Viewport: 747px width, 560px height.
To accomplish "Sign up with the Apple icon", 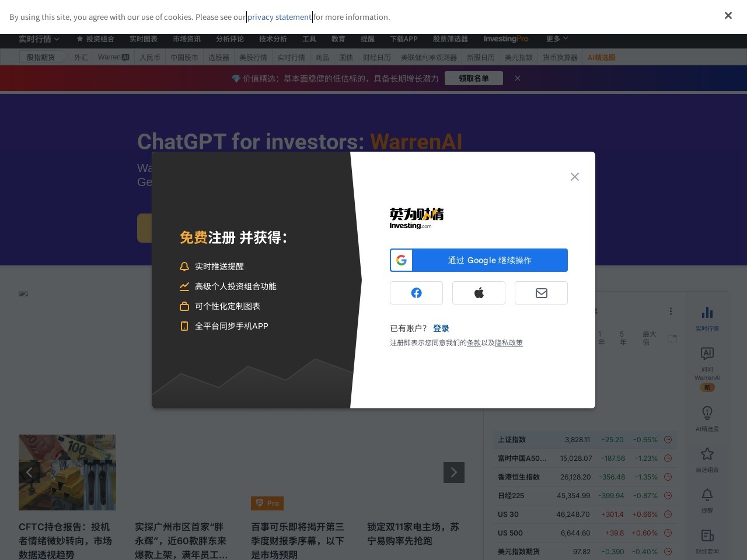I will pos(479,293).
